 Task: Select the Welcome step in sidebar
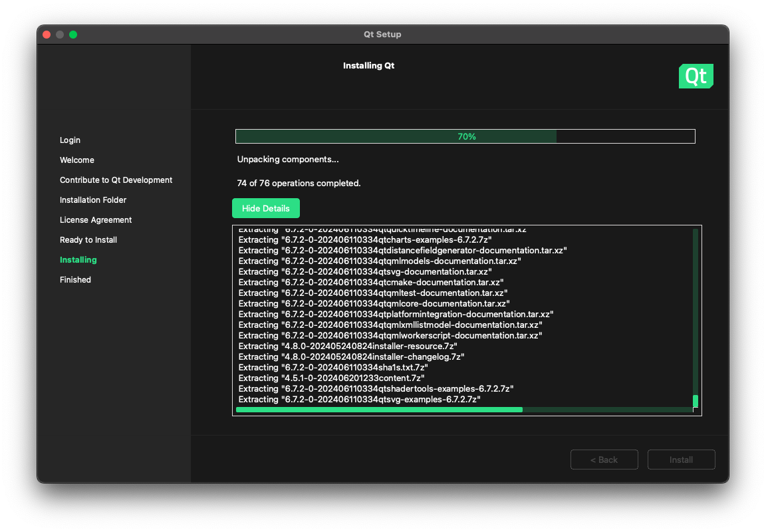click(77, 160)
